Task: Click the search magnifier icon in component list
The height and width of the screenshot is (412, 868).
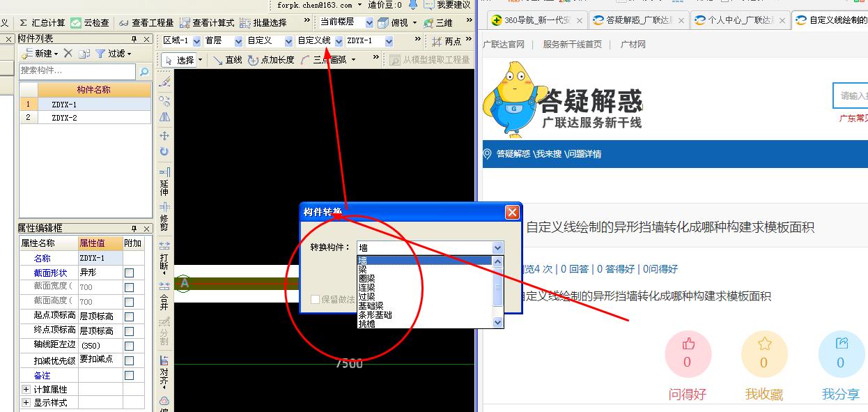Action: point(144,71)
